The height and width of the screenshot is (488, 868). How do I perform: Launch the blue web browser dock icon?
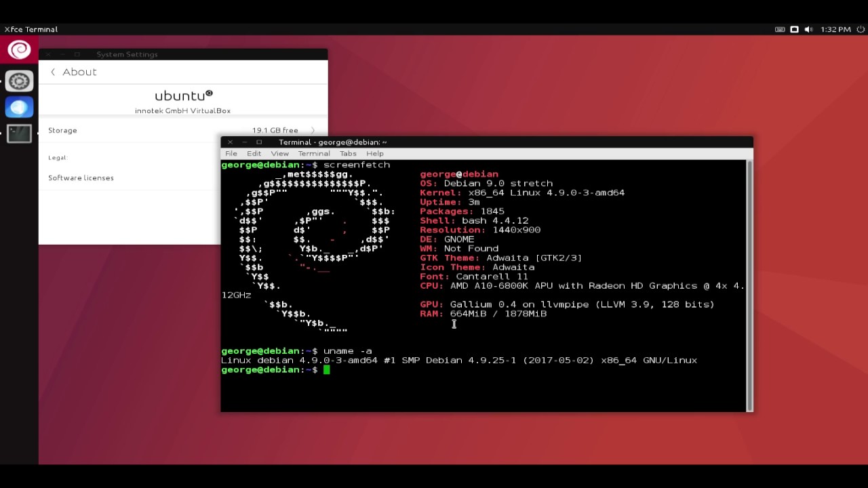pos(19,107)
